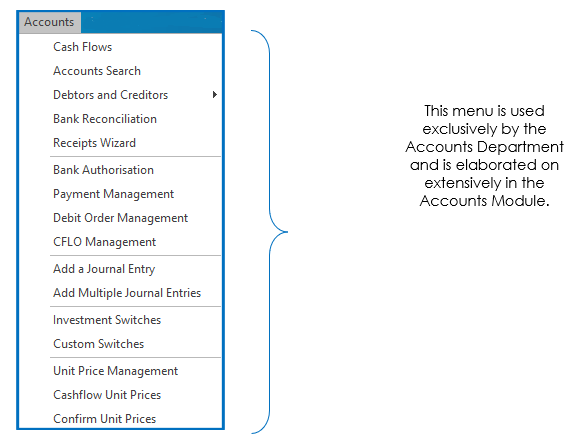Screen dimensions: 579x443
Task: Expand Debtors and Creditors submenu arrow
Action: click(215, 95)
